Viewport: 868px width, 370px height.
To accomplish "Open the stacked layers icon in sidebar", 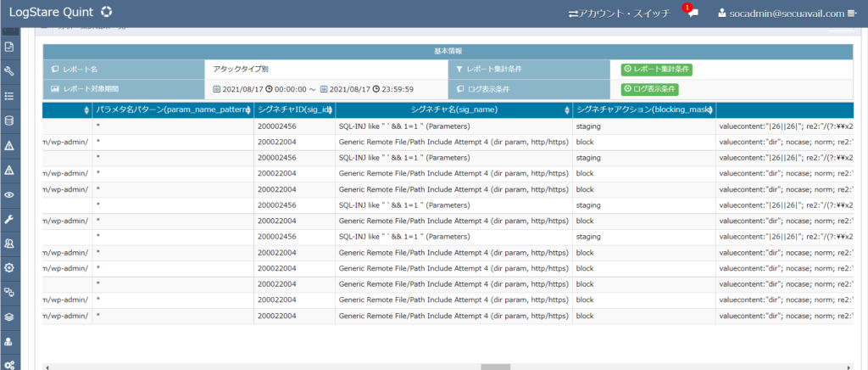I will (x=9, y=317).
